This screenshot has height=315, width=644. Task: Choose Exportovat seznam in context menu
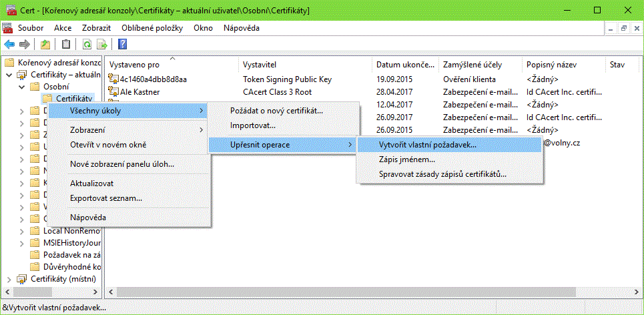click(x=105, y=198)
